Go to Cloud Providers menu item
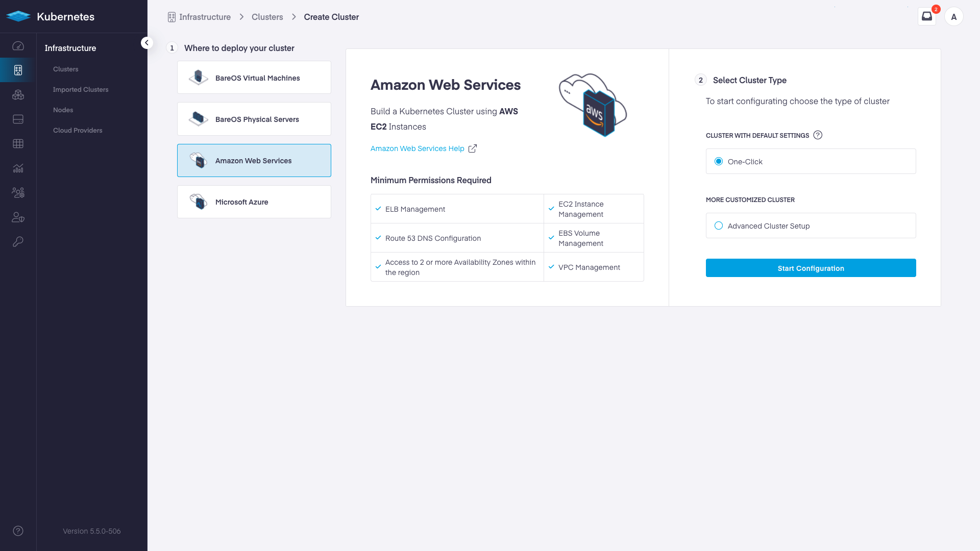Screen dimensions: 980x551 click(x=78, y=131)
